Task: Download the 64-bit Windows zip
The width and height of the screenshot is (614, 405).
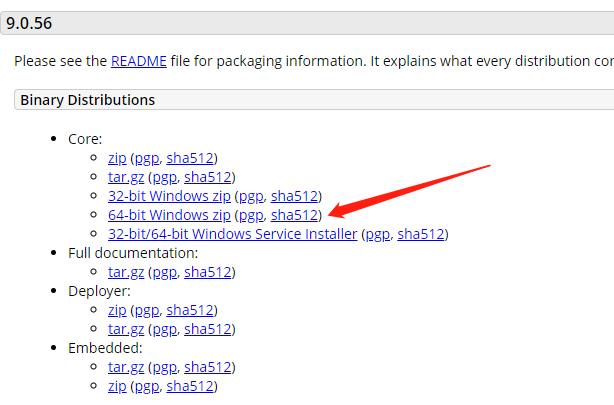Action: (169, 215)
